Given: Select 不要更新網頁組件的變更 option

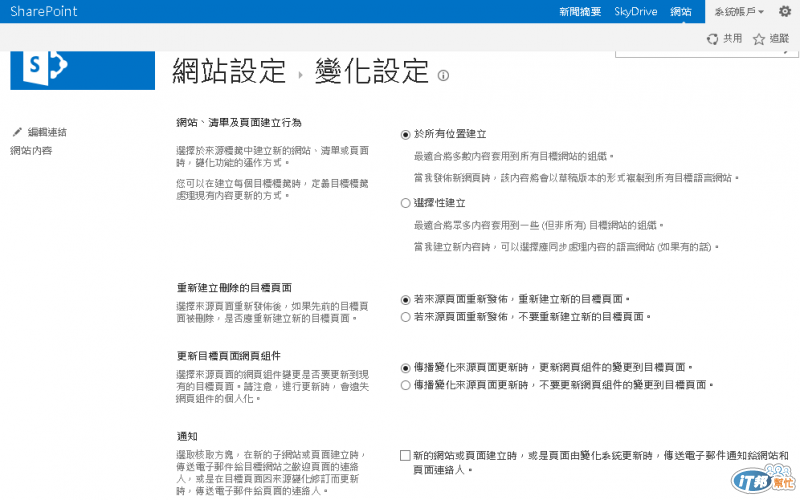Looking at the screenshot, I should coord(406,385).
